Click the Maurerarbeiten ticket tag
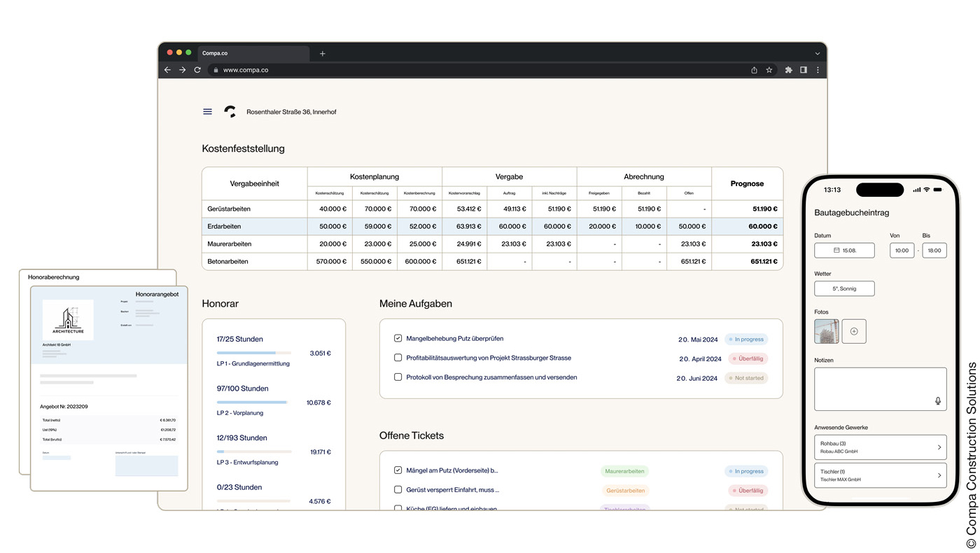Viewport: 980px width, 553px height. click(x=624, y=471)
